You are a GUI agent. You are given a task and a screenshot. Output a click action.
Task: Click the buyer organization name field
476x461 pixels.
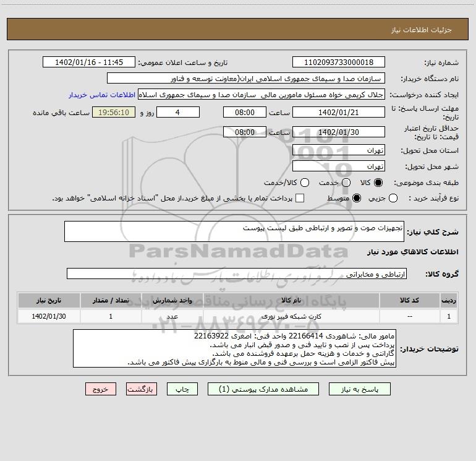click(246, 79)
